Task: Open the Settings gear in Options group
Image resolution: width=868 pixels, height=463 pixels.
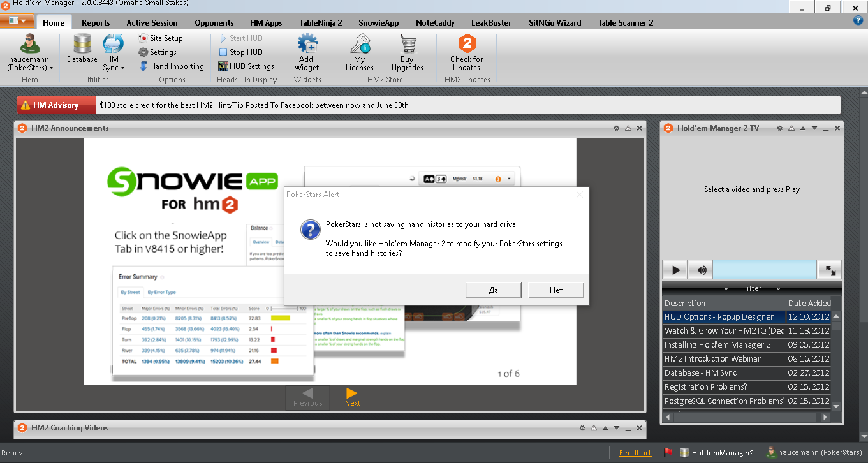Action: click(158, 52)
